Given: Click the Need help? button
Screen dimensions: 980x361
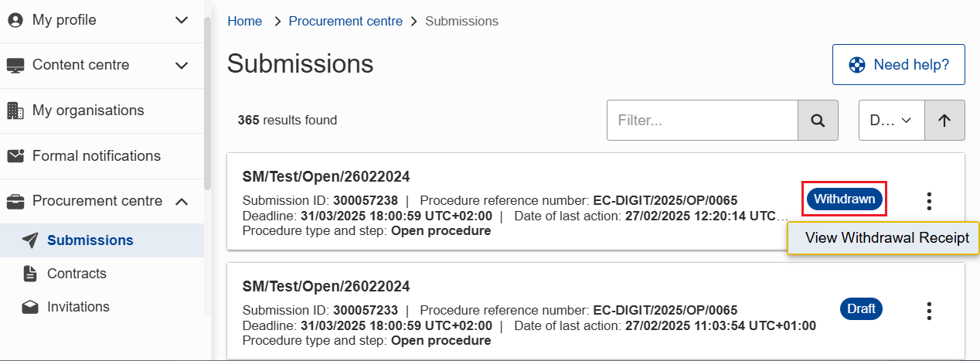Looking at the screenshot, I should pyautogui.click(x=898, y=65).
